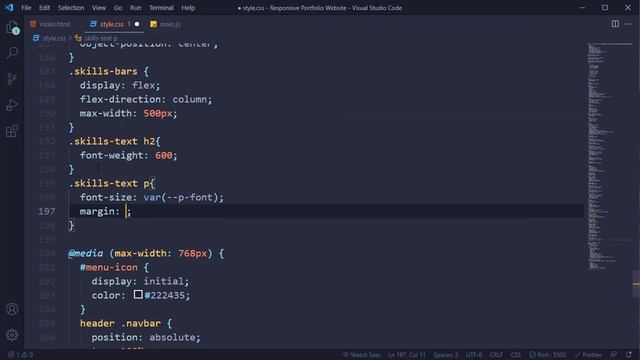Image resolution: width=640 pixels, height=360 pixels.
Task: Open the Selection menu
Action: (71, 8)
